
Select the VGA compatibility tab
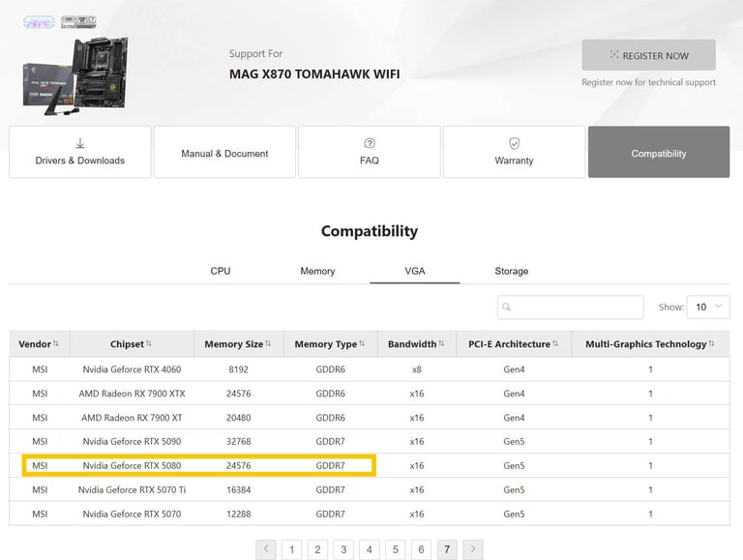[415, 271]
